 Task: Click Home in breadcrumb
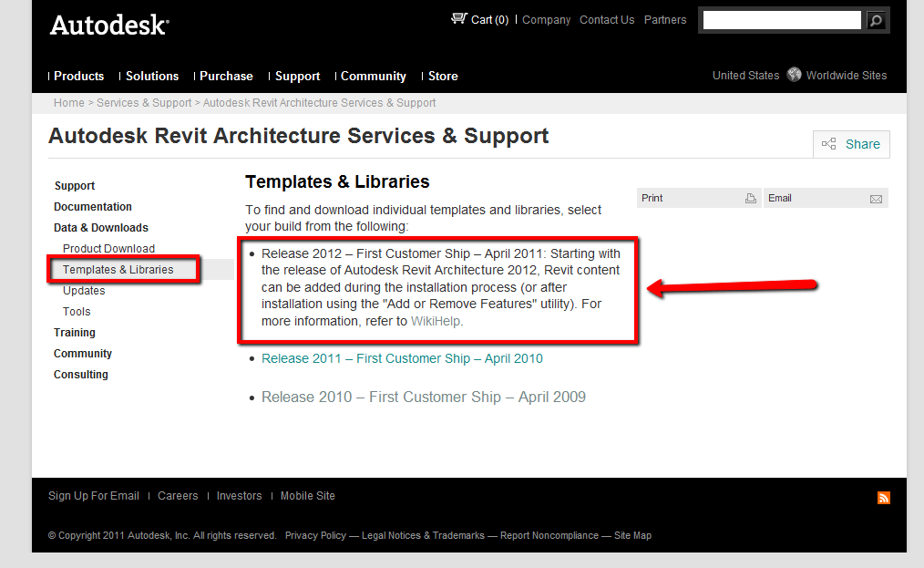point(69,103)
